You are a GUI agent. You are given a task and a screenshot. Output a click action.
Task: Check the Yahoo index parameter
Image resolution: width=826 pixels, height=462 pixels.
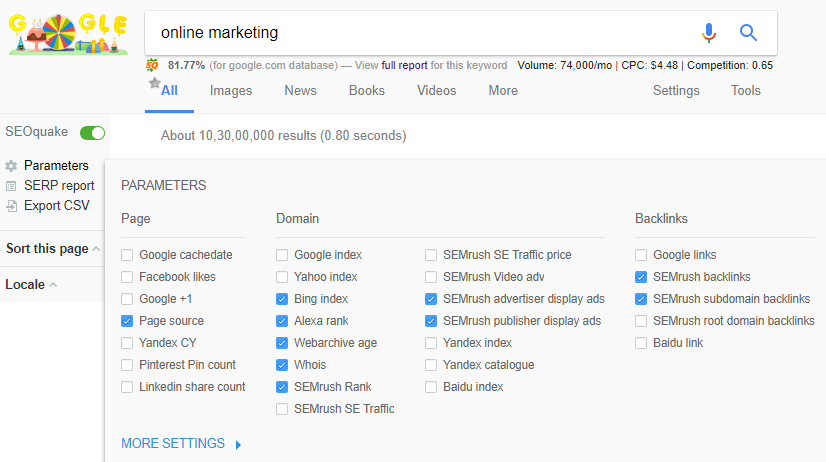282,277
